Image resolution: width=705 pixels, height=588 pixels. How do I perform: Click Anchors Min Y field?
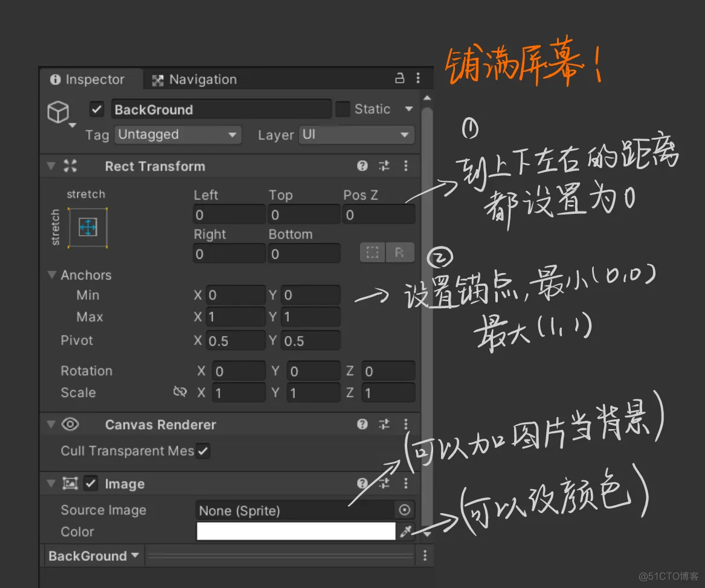coord(311,295)
